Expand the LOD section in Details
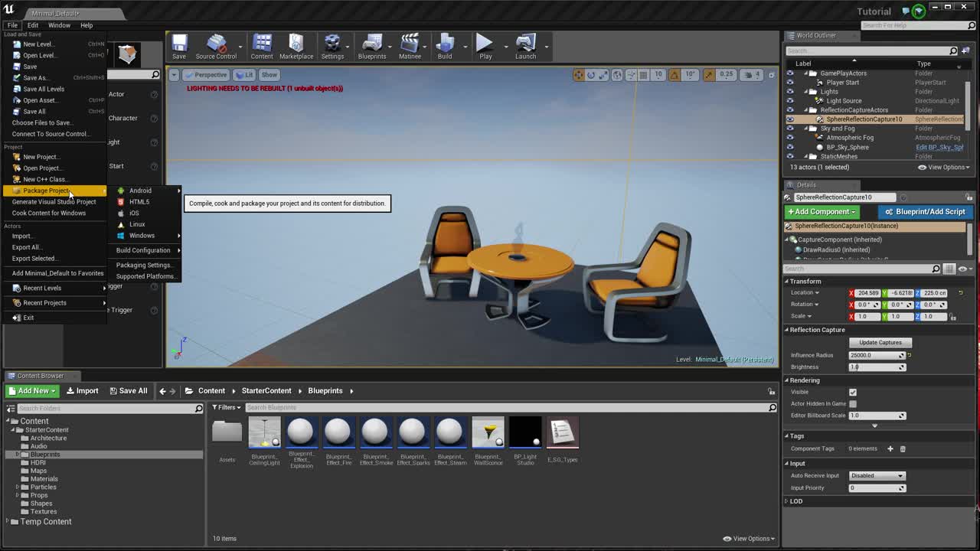Viewport: 980px width, 551px height. coord(786,501)
